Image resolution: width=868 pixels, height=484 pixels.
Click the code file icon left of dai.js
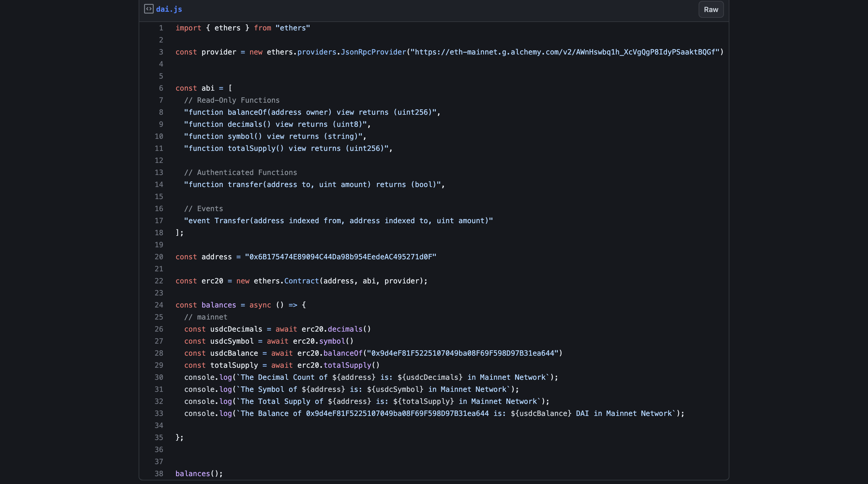point(148,9)
